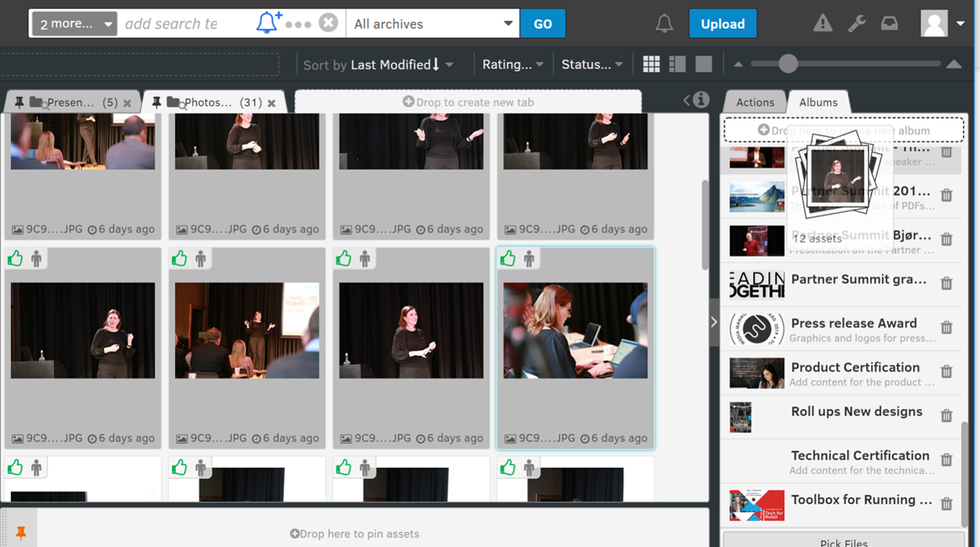Open the Actions tab
The image size is (980, 547).
pyautogui.click(x=755, y=102)
